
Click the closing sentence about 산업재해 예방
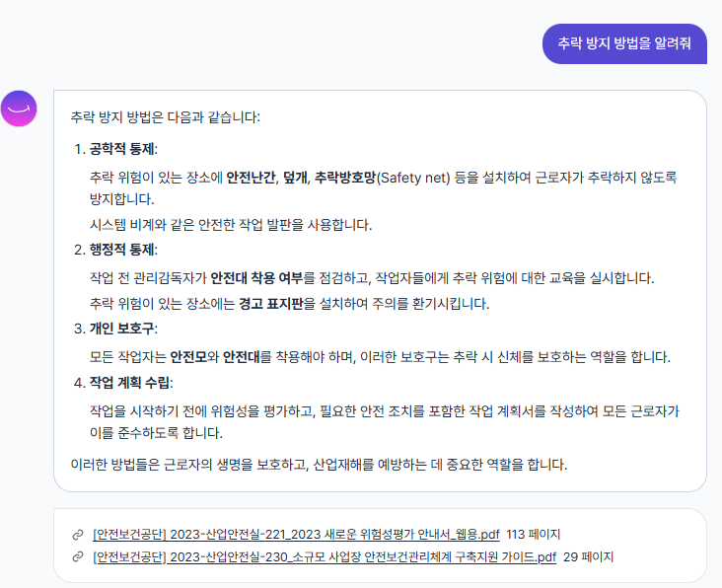[319, 464]
